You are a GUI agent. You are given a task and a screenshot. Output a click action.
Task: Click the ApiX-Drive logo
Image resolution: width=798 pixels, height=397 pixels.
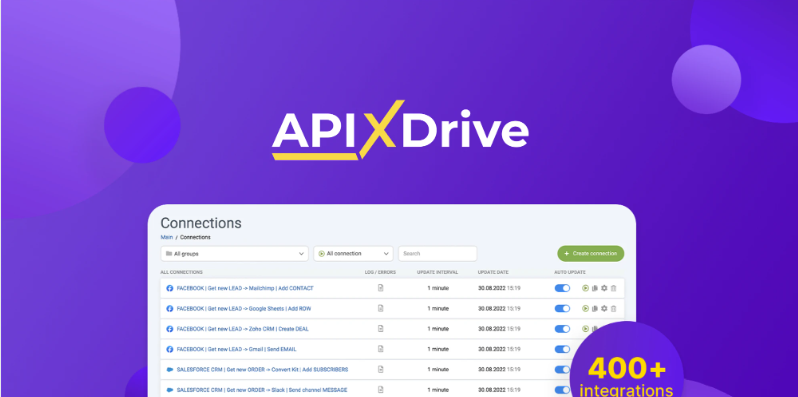[x=400, y=130]
